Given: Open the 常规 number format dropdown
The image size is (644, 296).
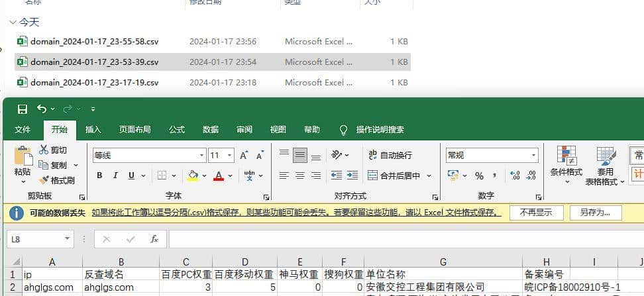Looking at the screenshot, I should point(533,156).
